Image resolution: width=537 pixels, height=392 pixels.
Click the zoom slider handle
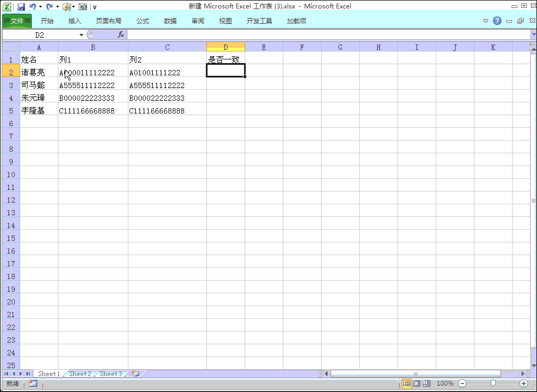[x=493, y=384]
